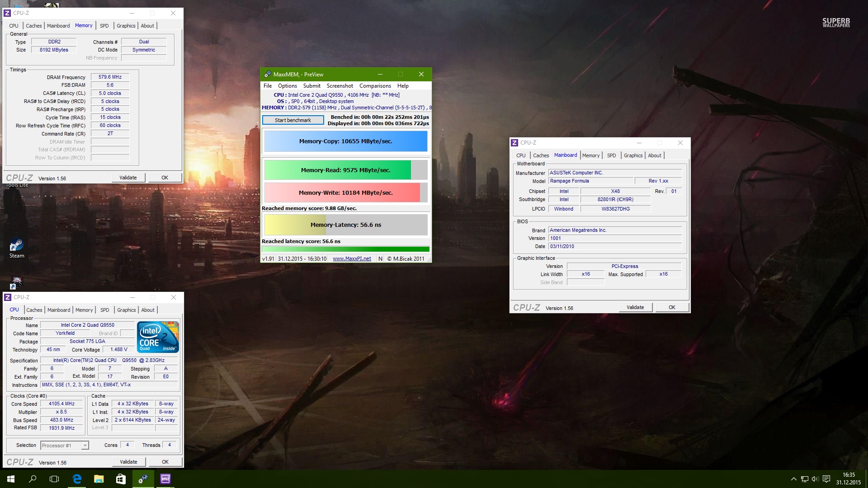Open MaxxMEM Options menu
The width and height of the screenshot is (868, 488).
coord(288,86)
